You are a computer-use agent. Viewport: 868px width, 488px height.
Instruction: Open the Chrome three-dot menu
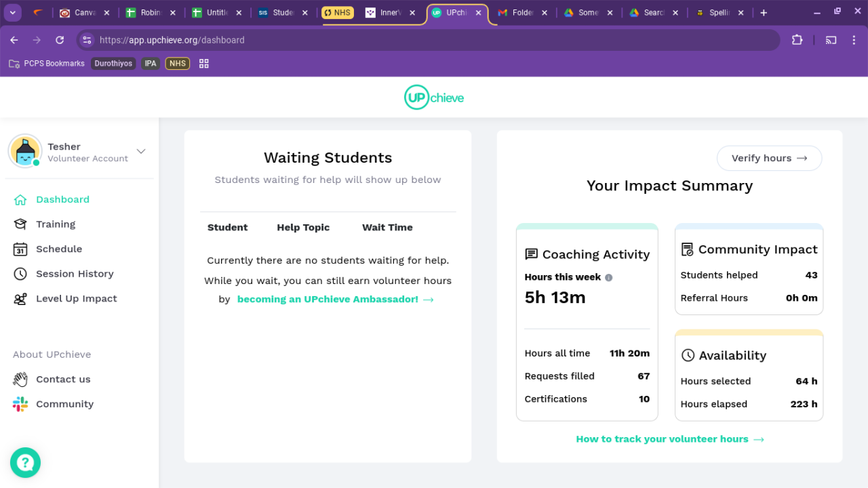[854, 40]
